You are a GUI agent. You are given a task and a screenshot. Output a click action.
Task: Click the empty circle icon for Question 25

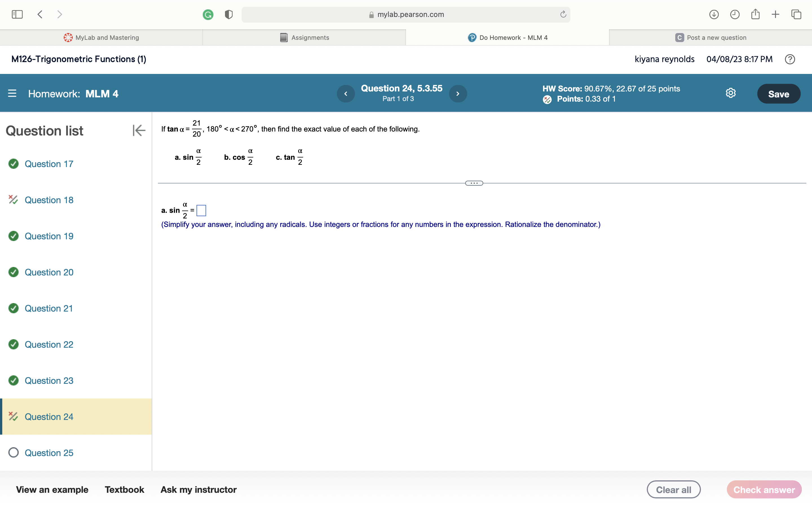coord(14,453)
